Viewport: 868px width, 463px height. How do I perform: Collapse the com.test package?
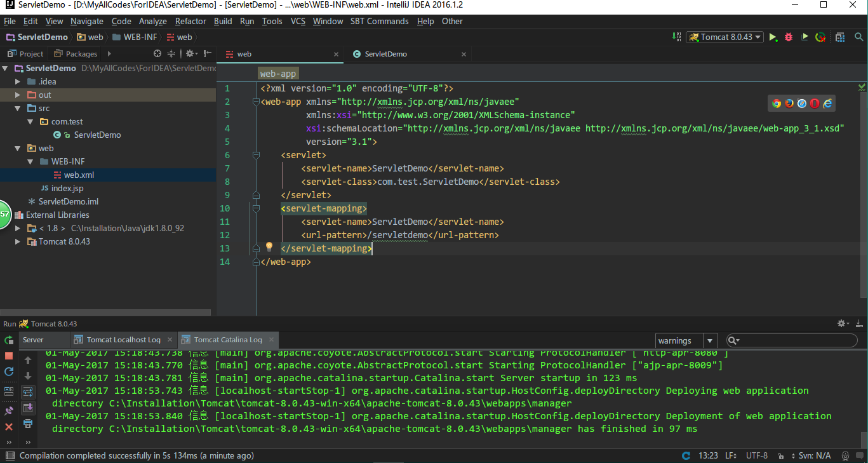point(30,121)
